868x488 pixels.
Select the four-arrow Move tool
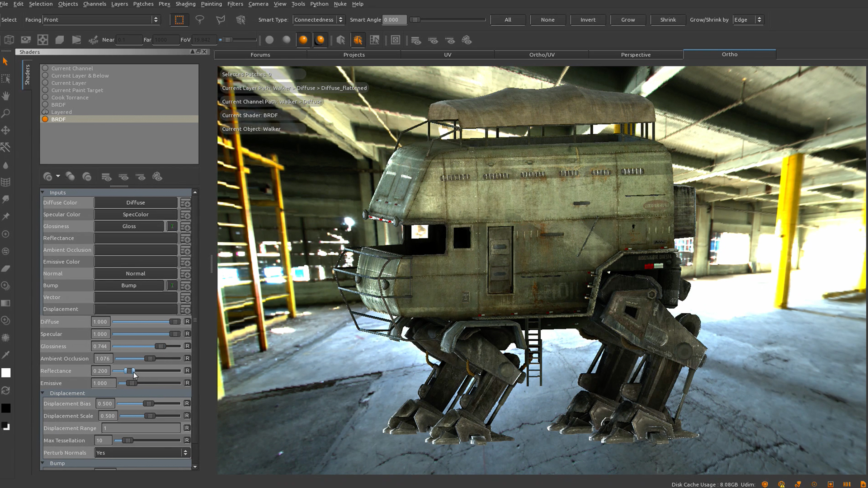tap(5, 130)
